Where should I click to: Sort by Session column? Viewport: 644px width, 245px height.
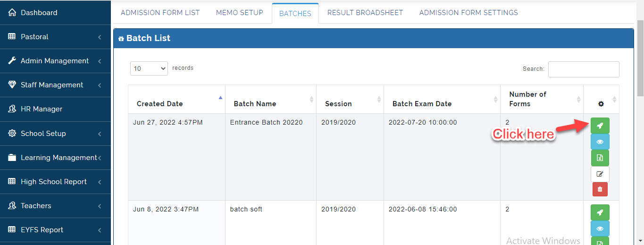(x=350, y=99)
